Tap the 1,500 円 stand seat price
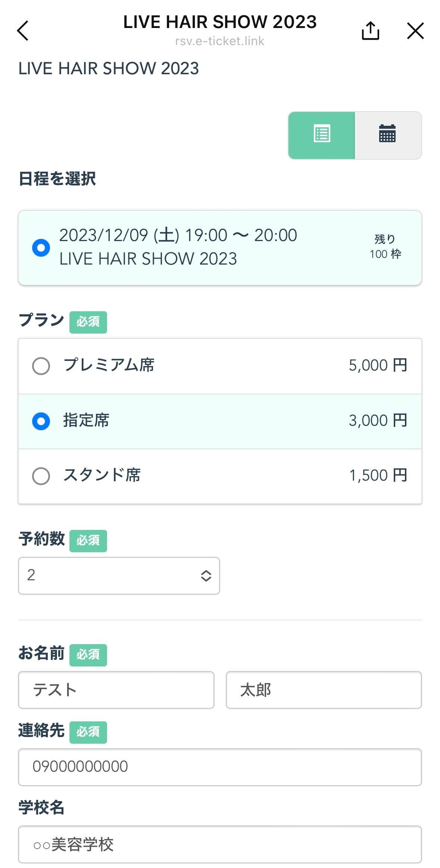The width and height of the screenshot is (440, 868). point(378,476)
